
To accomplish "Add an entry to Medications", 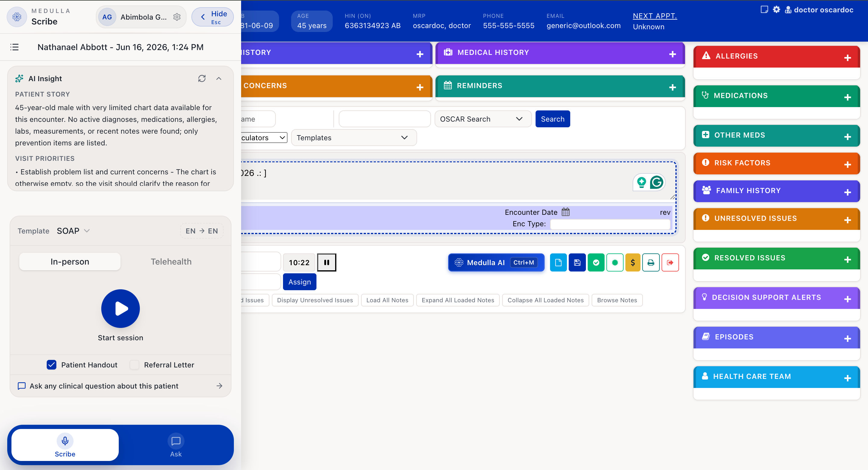I will pyautogui.click(x=848, y=97).
